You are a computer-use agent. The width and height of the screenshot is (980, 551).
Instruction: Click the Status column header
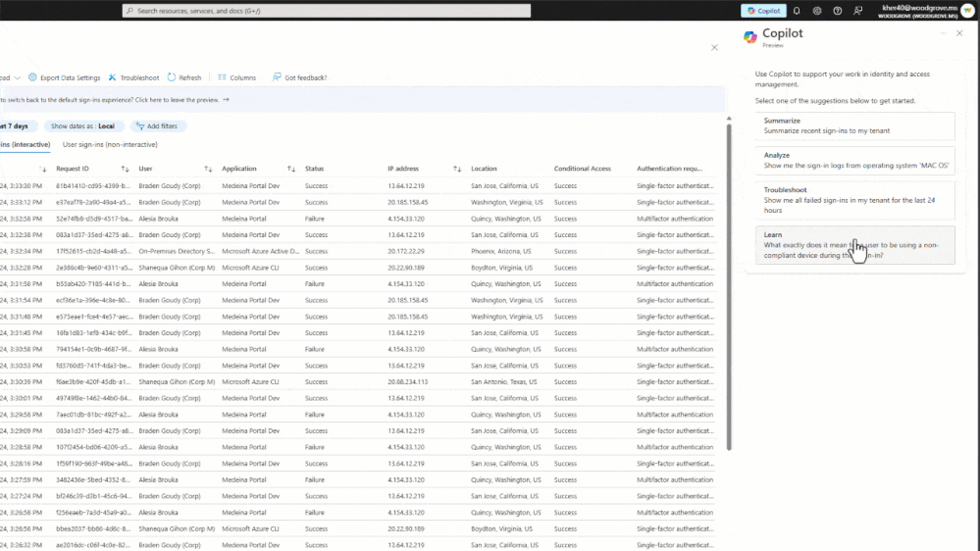[x=314, y=169]
